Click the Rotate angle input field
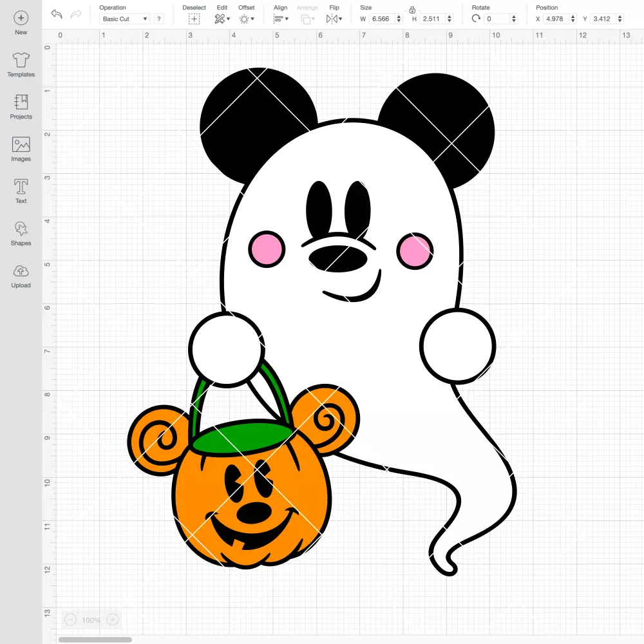 click(497, 19)
